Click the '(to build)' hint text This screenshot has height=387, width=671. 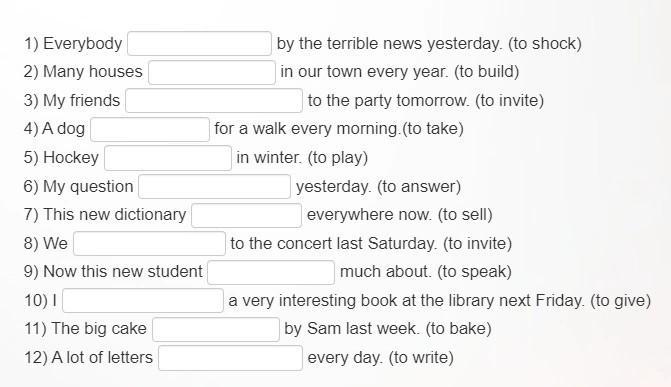487,72
